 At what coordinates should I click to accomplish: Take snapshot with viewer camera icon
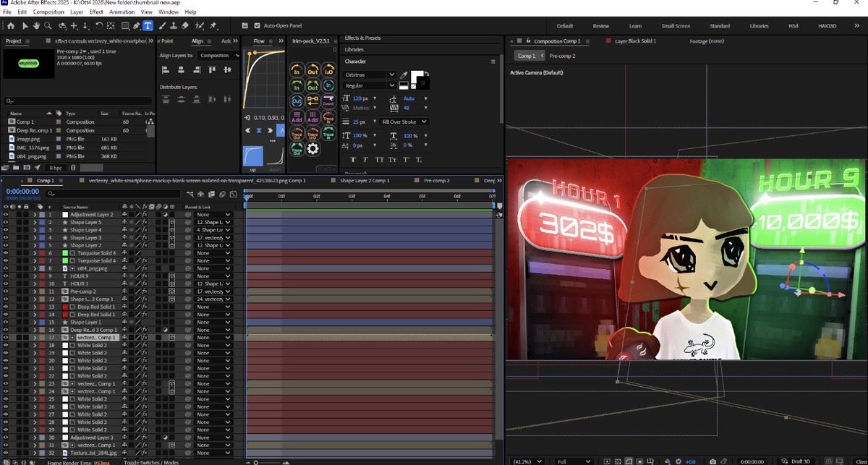tap(712, 461)
